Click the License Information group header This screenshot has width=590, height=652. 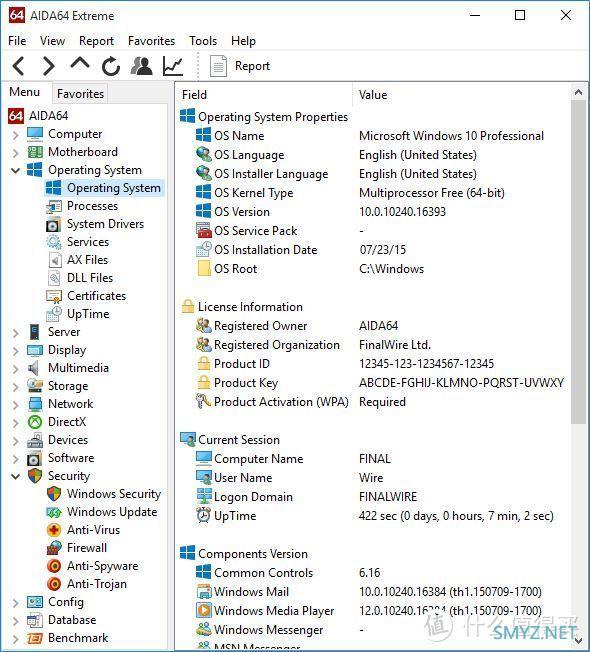click(242, 306)
